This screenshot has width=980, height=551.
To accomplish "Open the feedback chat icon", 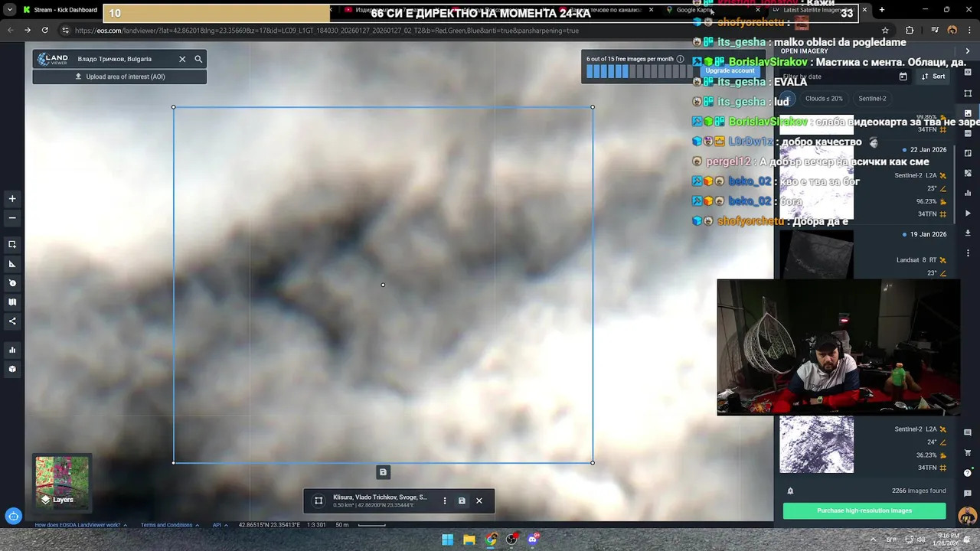I will click(x=968, y=493).
